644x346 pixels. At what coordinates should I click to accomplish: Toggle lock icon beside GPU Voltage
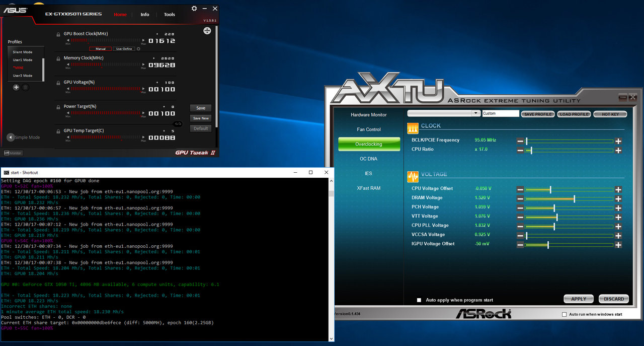(x=58, y=82)
